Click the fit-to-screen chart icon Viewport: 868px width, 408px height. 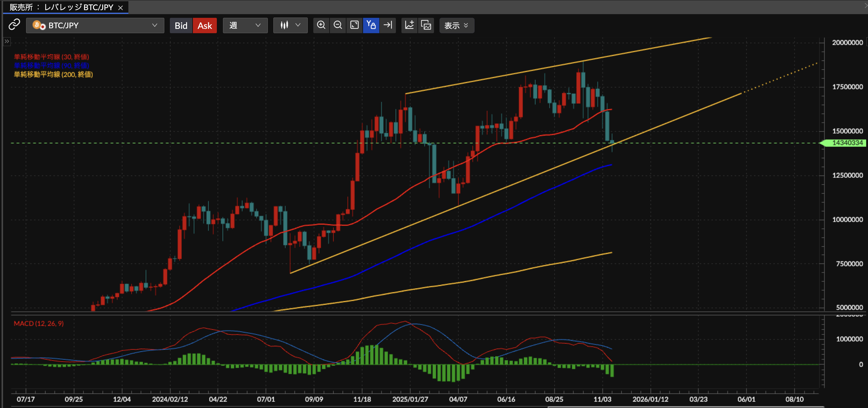click(x=354, y=25)
